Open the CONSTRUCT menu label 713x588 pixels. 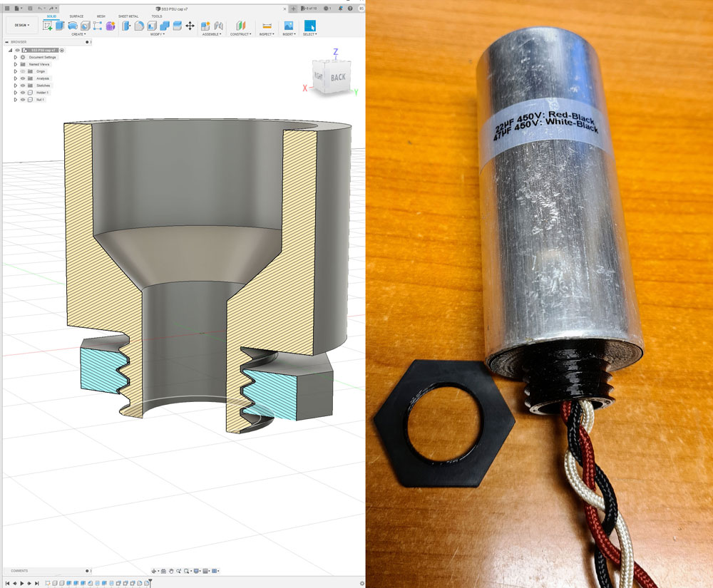(240, 34)
